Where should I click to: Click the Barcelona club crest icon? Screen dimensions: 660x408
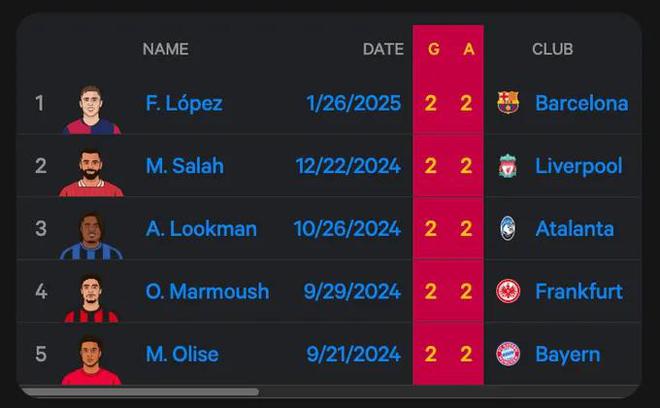(508, 103)
